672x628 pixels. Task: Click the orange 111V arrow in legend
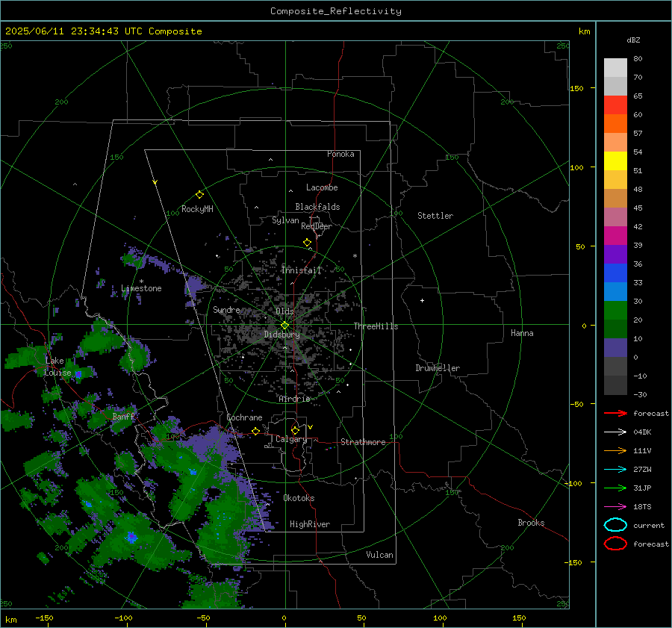[615, 450]
